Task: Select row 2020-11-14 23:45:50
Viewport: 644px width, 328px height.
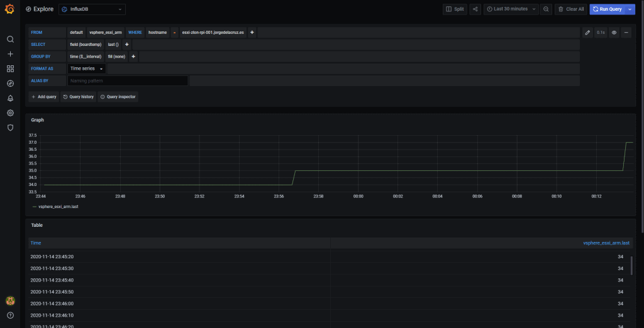Action: pos(328,292)
